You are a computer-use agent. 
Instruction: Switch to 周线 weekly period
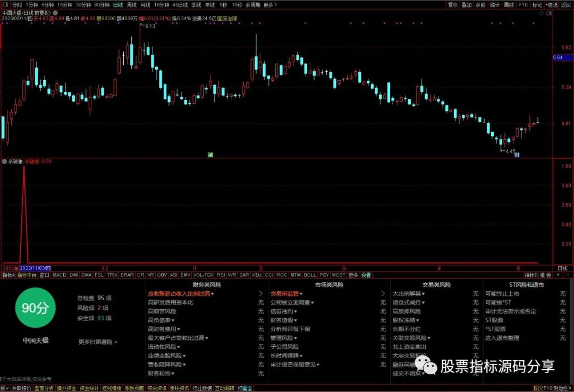coord(132,5)
